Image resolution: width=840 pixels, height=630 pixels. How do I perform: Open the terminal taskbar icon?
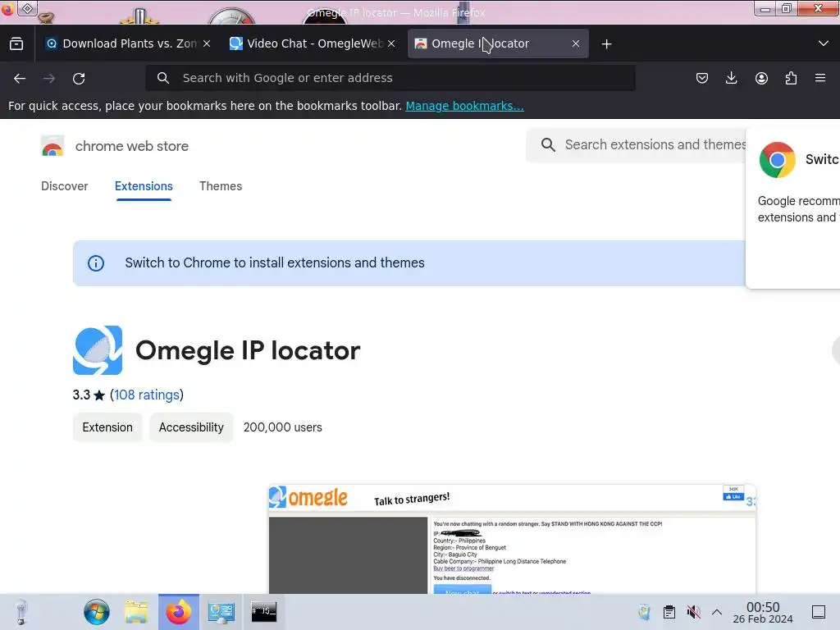[263, 612]
